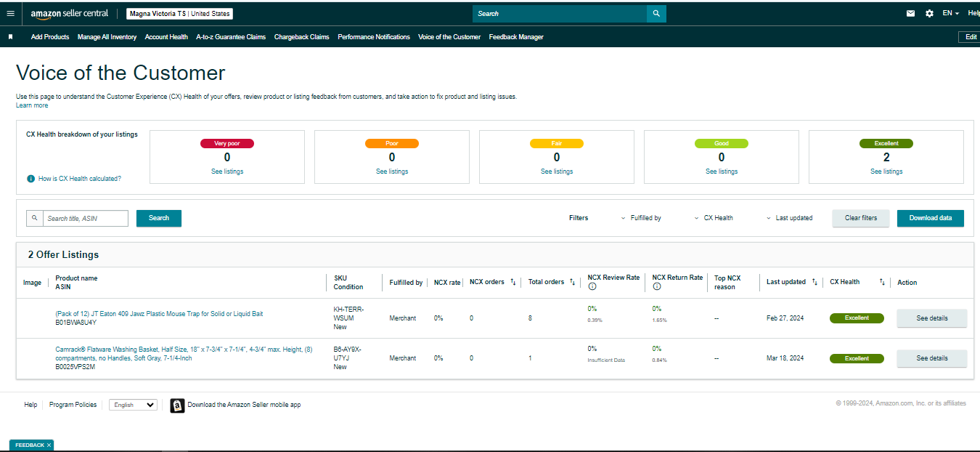Open Camrack Flatware Washing Basket listing
This screenshot has width=980, height=452.
[x=184, y=353]
